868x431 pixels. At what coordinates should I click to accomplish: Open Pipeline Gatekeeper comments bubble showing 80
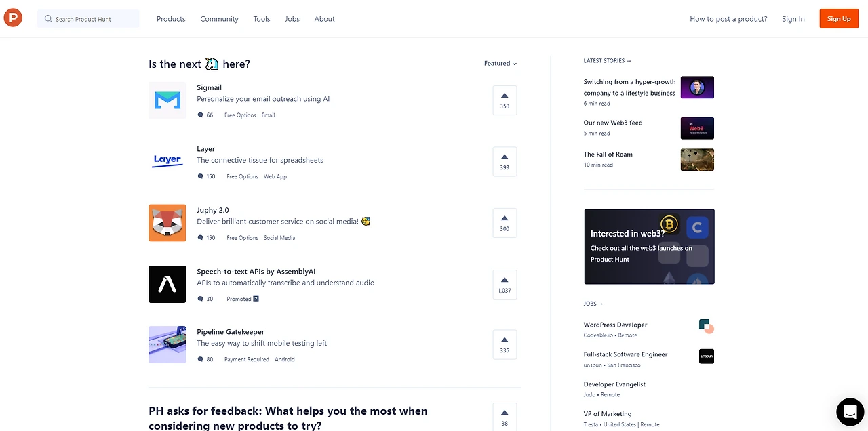[x=205, y=359]
